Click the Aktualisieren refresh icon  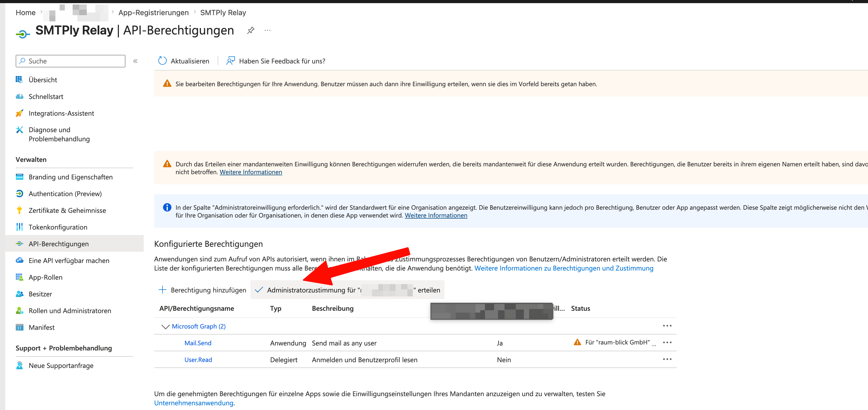click(x=163, y=61)
